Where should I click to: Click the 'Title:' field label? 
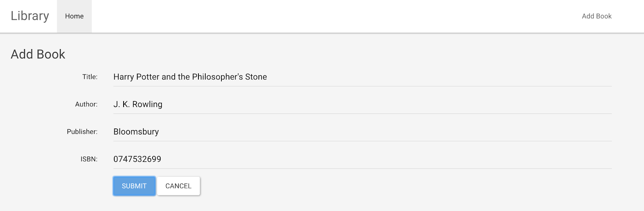pyautogui.click(x=90, y=77)
